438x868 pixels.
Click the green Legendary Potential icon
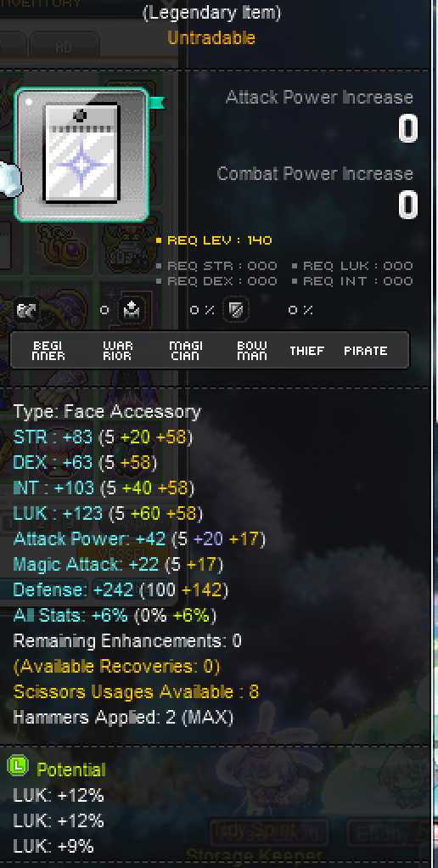(x=18, y=765)
